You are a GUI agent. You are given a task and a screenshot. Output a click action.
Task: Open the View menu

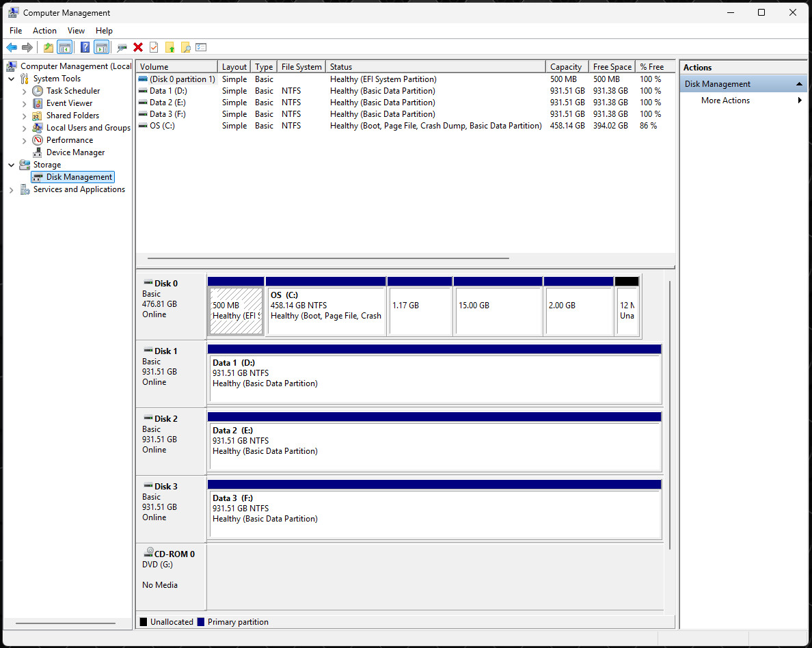click(x=76, y=31)
